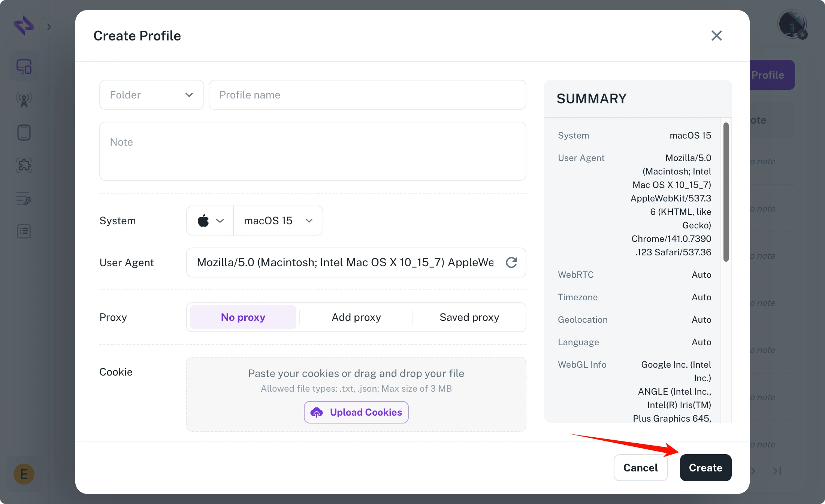The width and height of the screenshot is (825, 504).
Task: Open the key list sidebar icon
Action: (24, 198)
